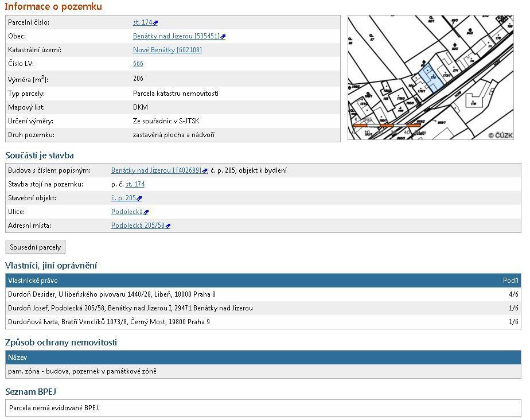530x420 pixels.
Task: Open Benátky nad Jizerou I [402699] link
Action: [156, 170]
